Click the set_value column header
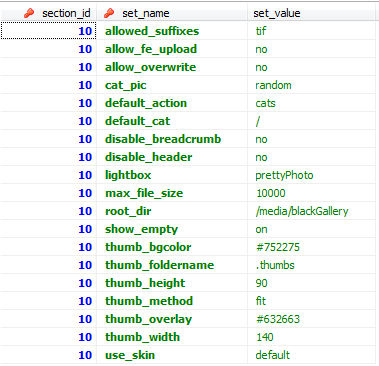 [x=312, y=13]
